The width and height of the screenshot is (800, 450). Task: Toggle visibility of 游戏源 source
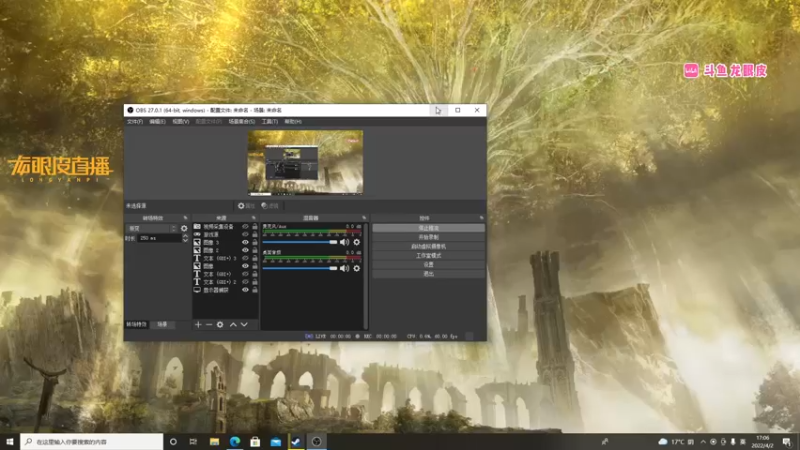[x=245, y=234]
